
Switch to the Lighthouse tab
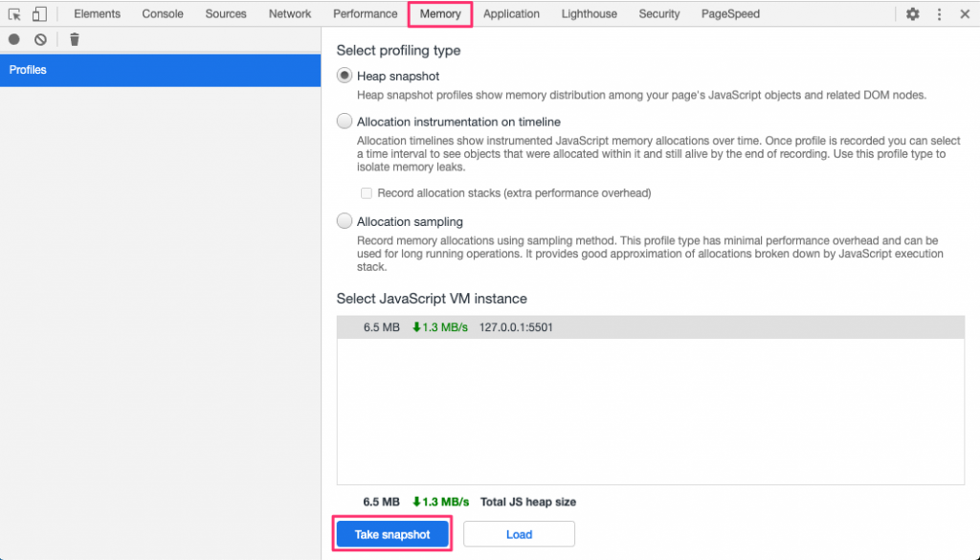589,13
